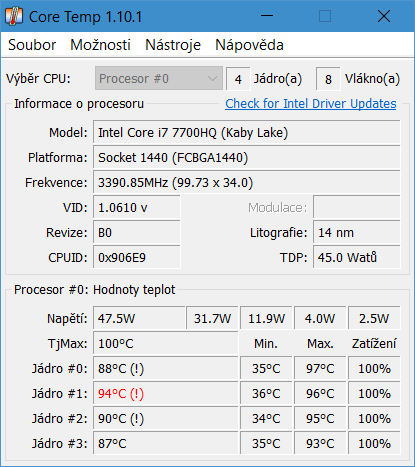This screenshot has width=415, height=467.
Task: Click the Litografie value 14 nm
Action: (x=357, y=233)
